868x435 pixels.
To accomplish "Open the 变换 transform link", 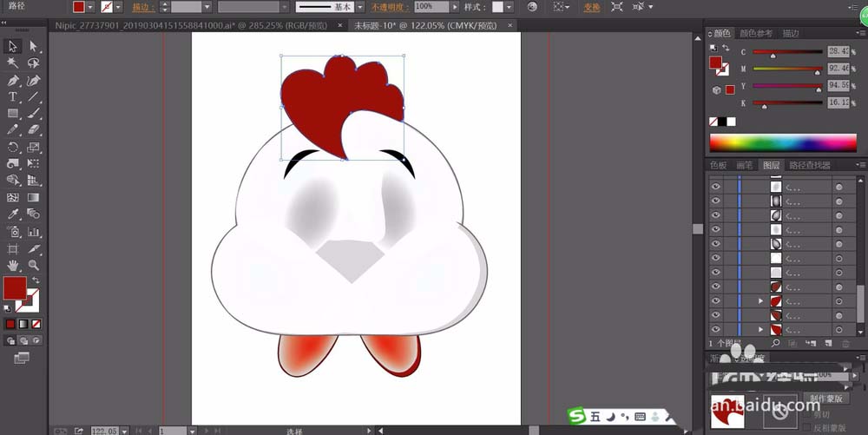I will point(591,7).
